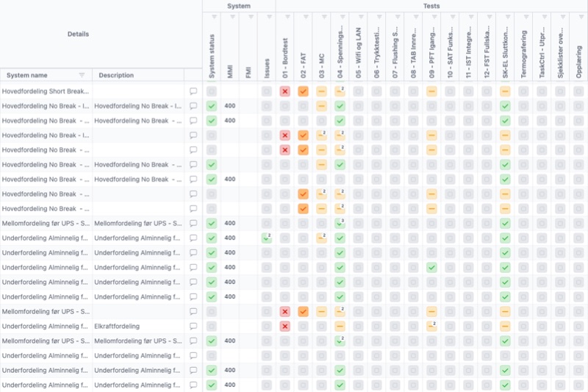Open Mellomfordeling før UPS system name in last Mellomfordeling row
The height and width of the screenshot is (392, 588).
(x=46, y=341)
